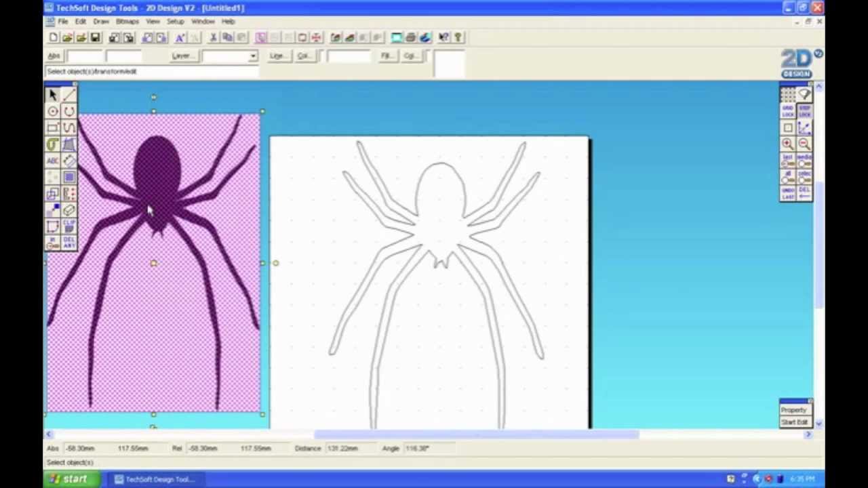Toggle GRID LOCK

point(787,111)
